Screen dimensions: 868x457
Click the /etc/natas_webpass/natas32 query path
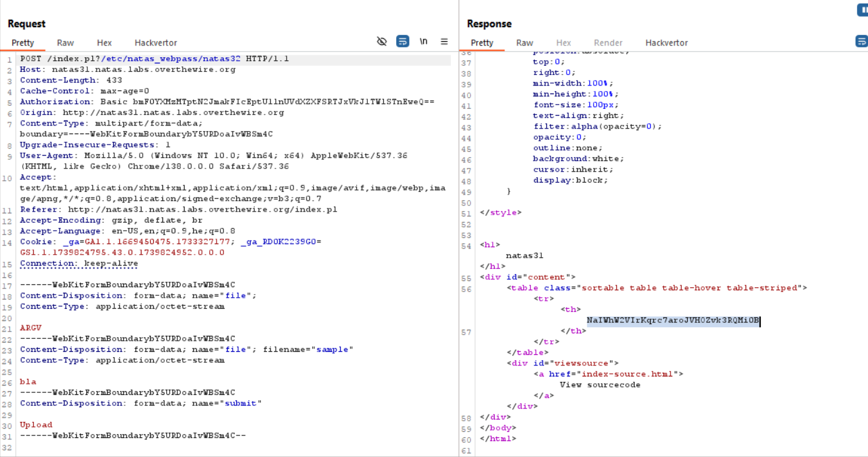click(x=170, y=59)
